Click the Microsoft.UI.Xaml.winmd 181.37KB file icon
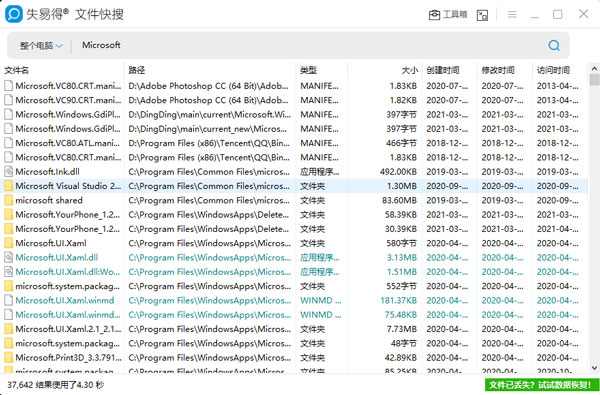This screenshot has height=395, width=600. [8, 300]
